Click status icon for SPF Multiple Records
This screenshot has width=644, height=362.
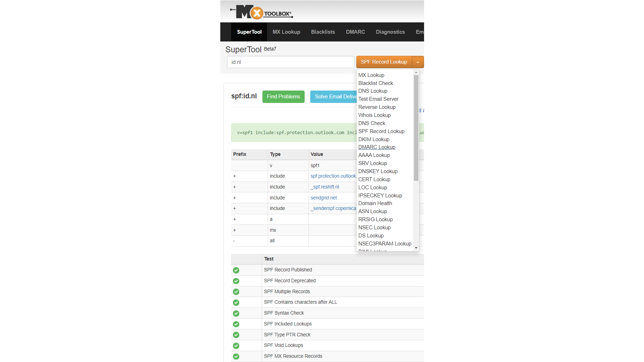click(236, 292)
